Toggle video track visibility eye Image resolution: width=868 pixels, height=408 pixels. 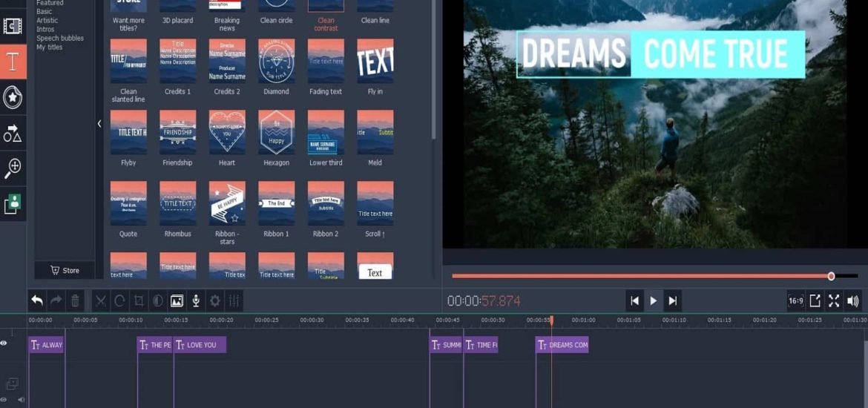click(x=3, y=399)
